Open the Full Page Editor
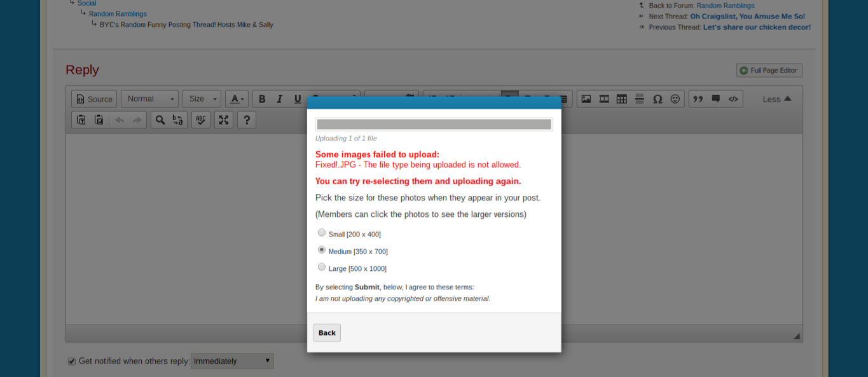Screen dimensions: 868x377 click(x=769, y=71)
